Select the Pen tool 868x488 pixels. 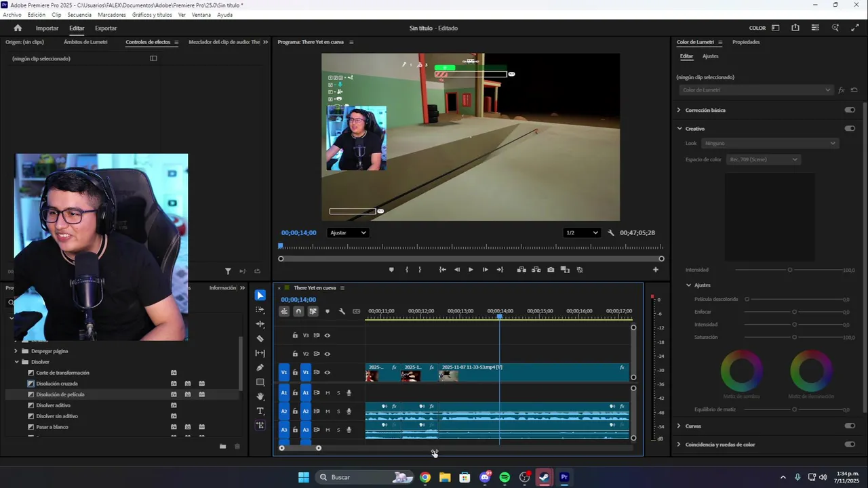(260, 367)
